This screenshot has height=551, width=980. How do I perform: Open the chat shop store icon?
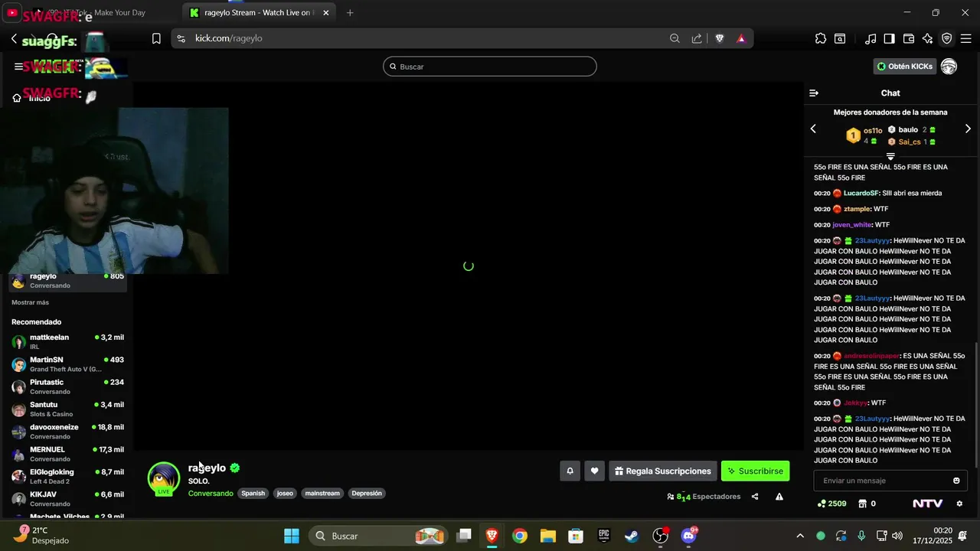[862, 504]
